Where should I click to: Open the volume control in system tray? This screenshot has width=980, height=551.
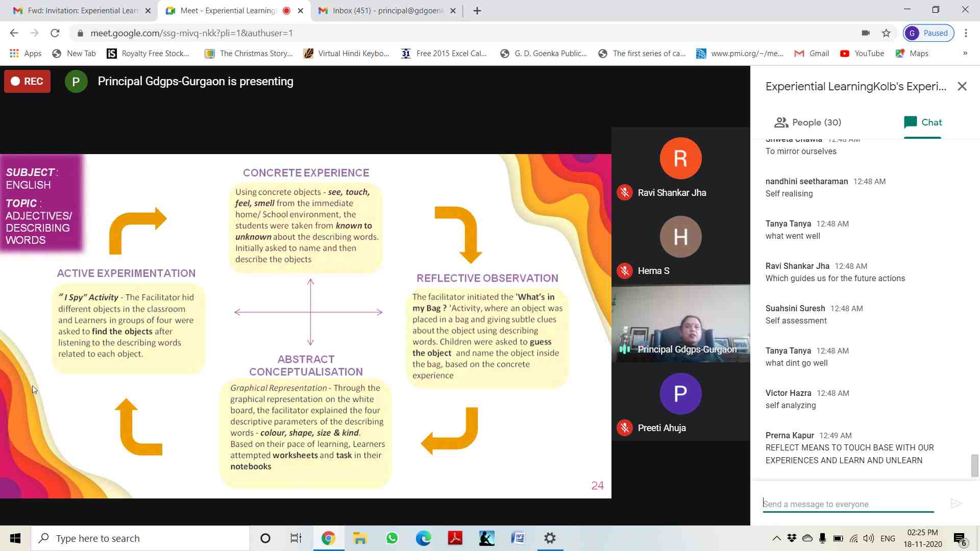[x=869, y=538]
